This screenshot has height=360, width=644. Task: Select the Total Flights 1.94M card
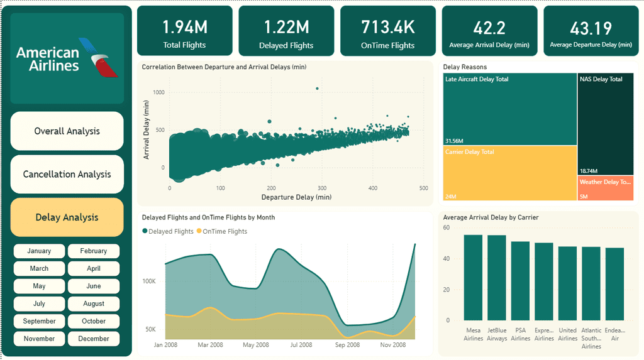point(185,31)
